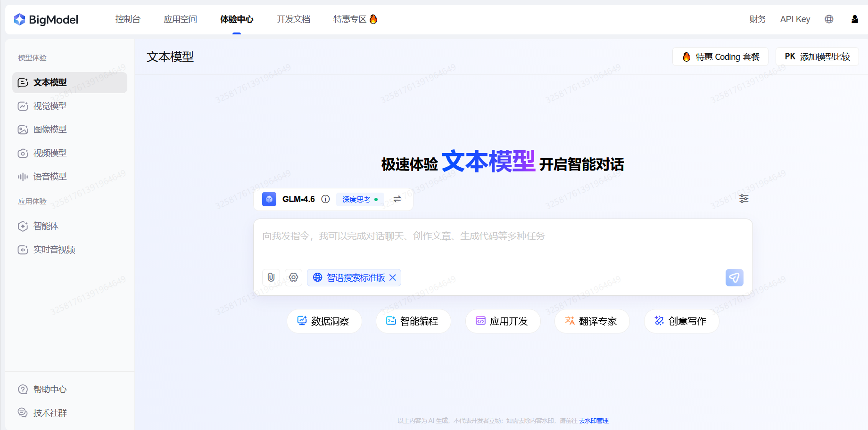
Task: Choose the 创意写作 prompt chip
Action: [682, 321]
